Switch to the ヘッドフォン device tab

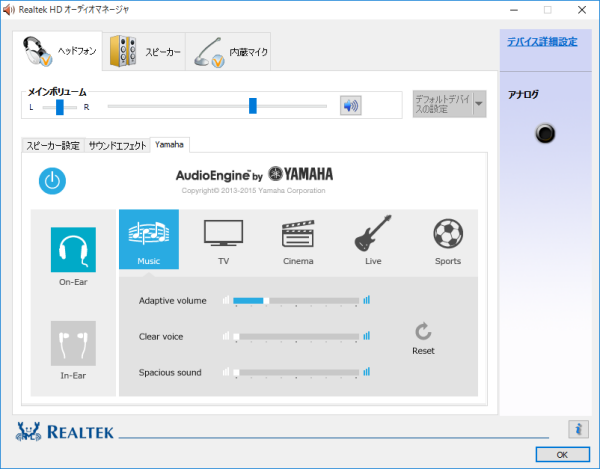[x=57, y=51]
